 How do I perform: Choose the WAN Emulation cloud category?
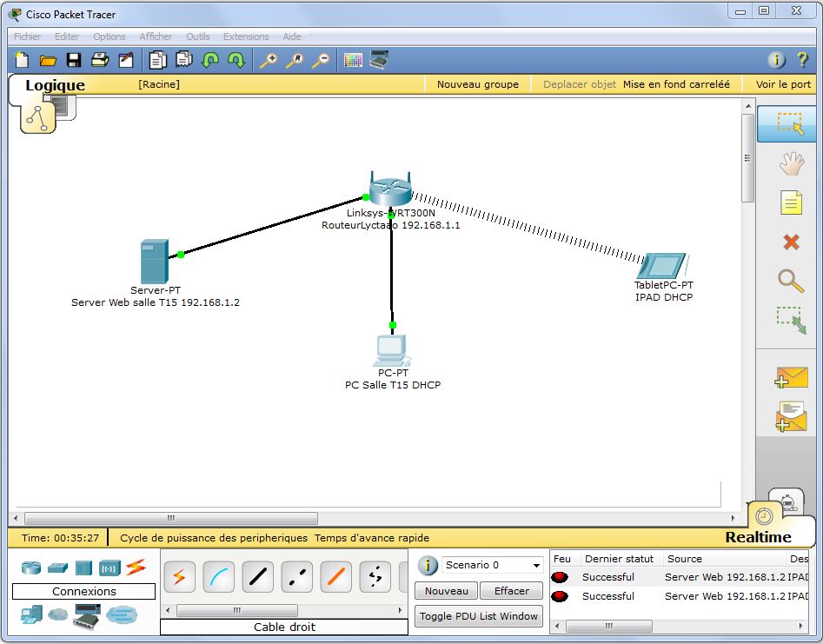pos(57,614)
